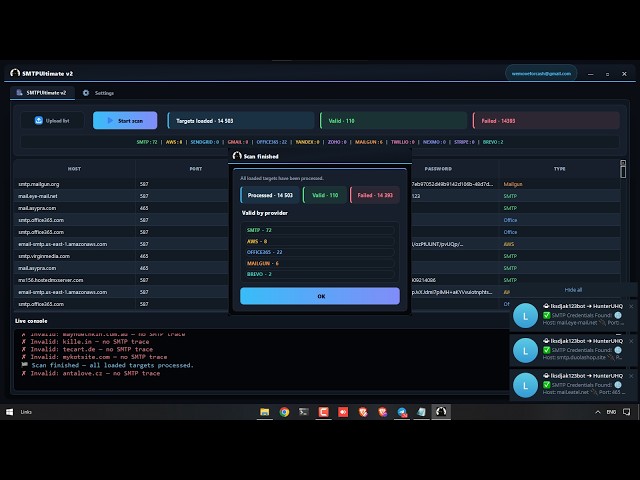Click the SMTPUltimate v2 tab's list icon
640x480 pixels.
19,93
